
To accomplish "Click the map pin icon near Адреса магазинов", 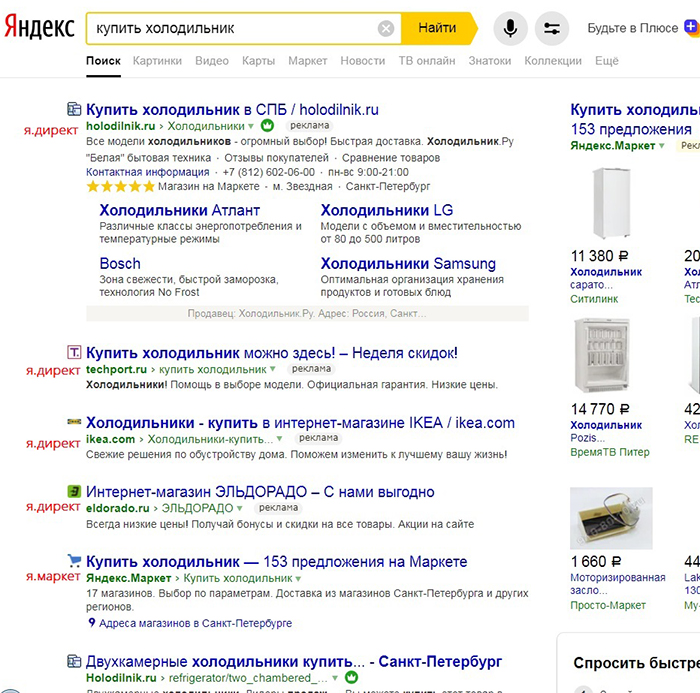I will [x=92, y=622].
